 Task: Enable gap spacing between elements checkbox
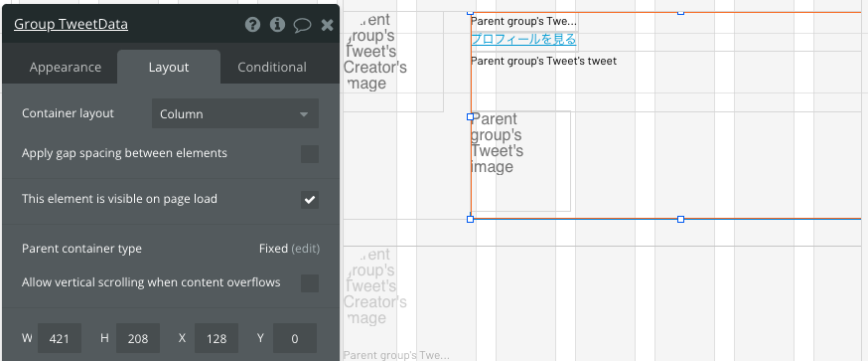click(x=310, y=153)
